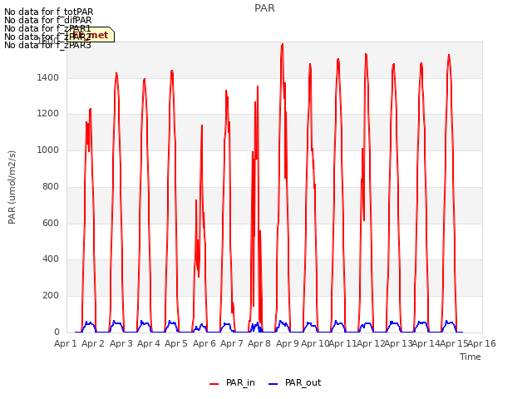Click the Apr 12 x-axis tick label
Viewport: 532px width, 399px height.
371,343
